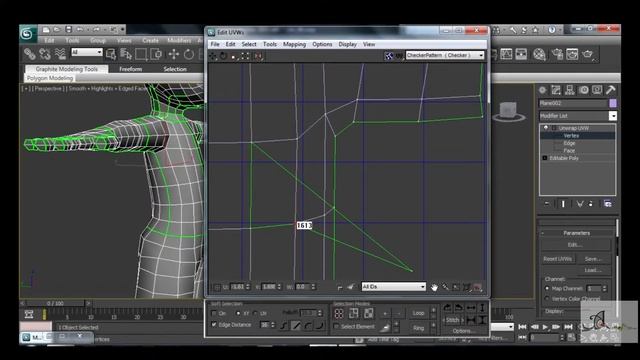640x360 pixels.
Task: Select the XY soft selection radio button
Action: click(x=238, y=313)
